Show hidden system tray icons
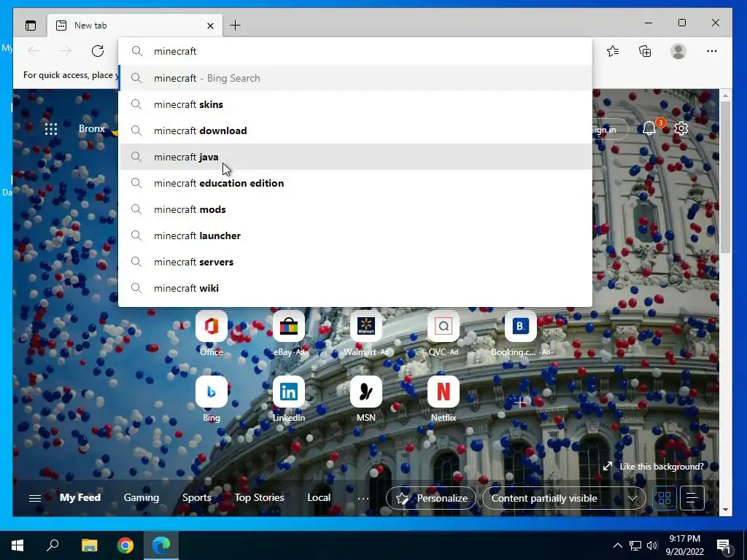 (617, 545)
